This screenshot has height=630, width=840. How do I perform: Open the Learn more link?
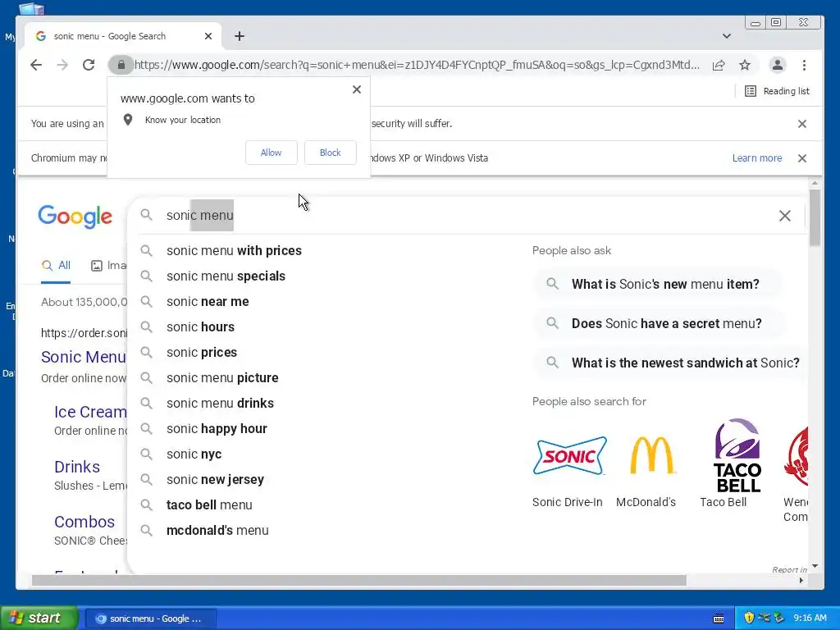click(x=757, y=158)
